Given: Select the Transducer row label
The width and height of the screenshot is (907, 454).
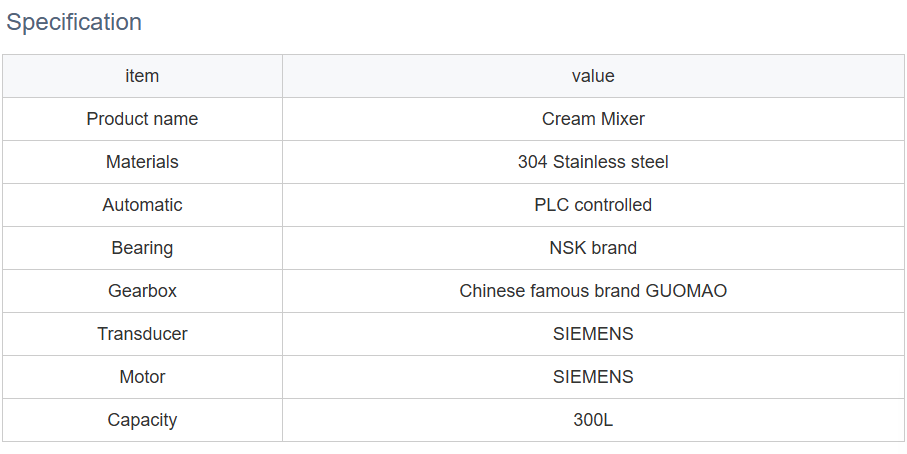Looking at the screenshot, I should click(x=142, y=334).
